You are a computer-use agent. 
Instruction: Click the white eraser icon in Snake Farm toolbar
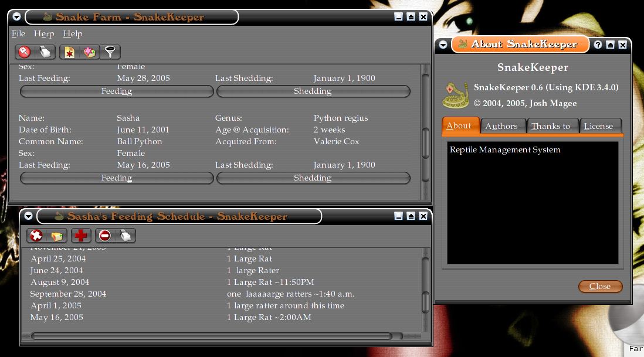(45, 52)
